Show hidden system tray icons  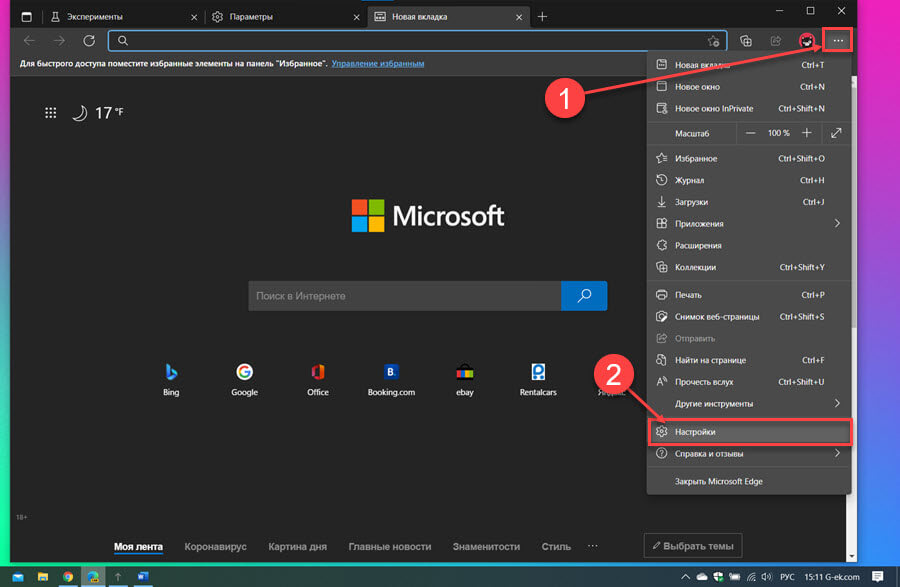[x=685, y=577]
